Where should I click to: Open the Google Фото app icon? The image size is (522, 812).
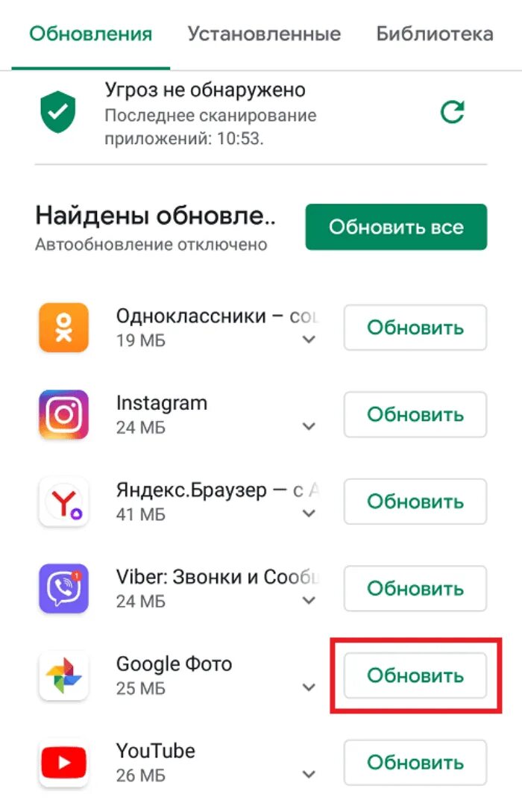63,675
